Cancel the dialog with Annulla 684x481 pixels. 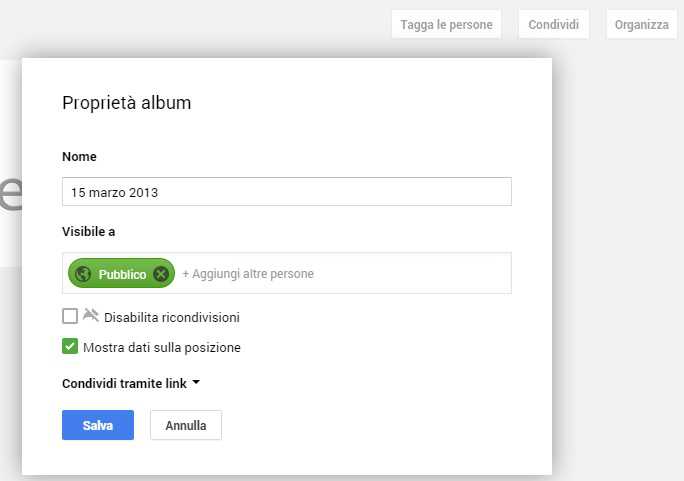pos(186,425)
